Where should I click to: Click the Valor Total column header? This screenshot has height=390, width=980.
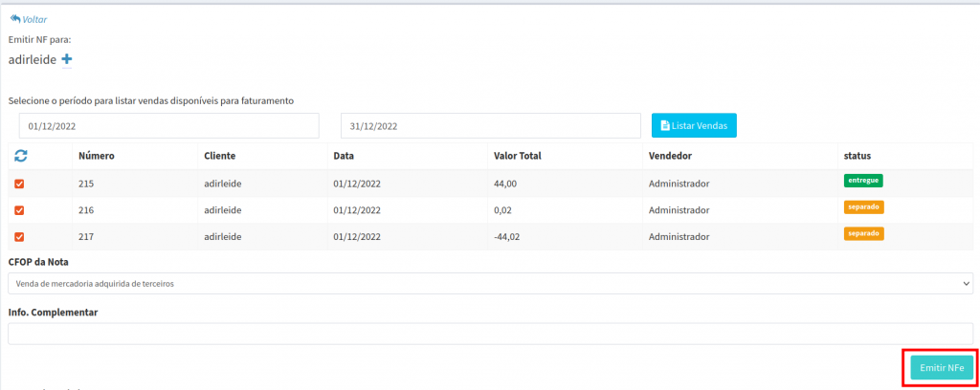518,156
